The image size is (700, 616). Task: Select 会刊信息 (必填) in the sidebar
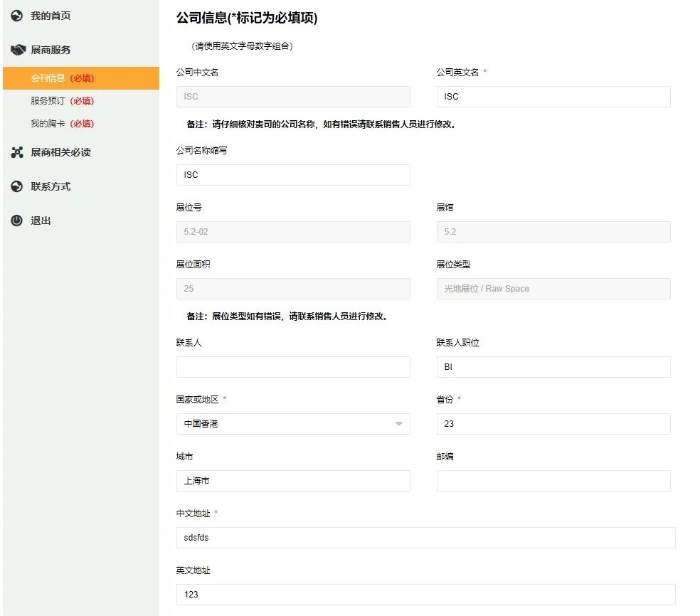(81, 78)
